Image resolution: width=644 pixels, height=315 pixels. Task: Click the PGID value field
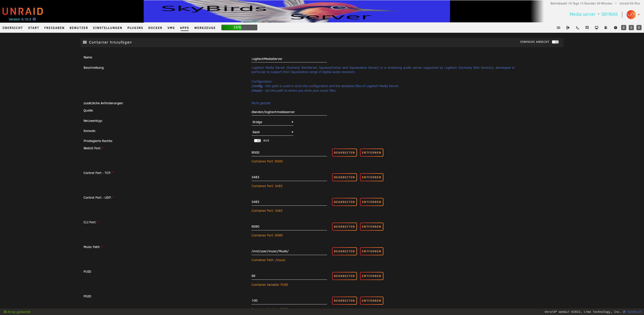[x=289, y=301]
